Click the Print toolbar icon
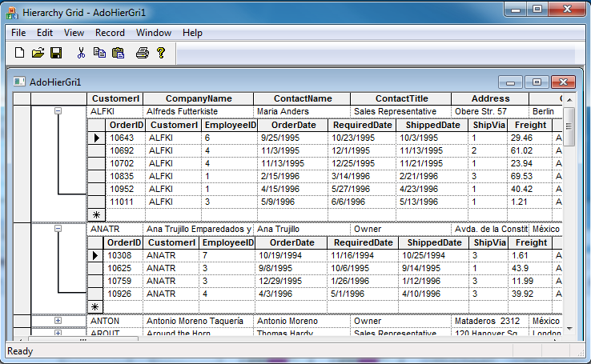591x364 pixels. coord(142,54)
